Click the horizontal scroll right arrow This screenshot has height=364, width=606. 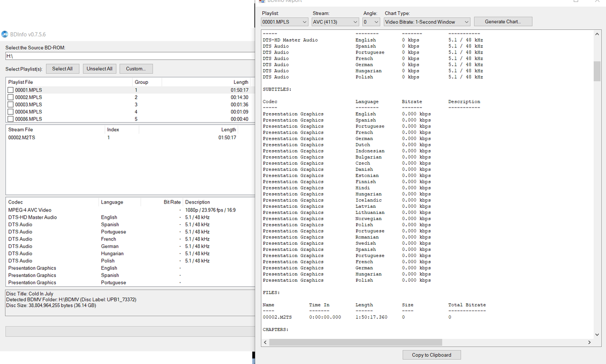(x=589, y=342)
